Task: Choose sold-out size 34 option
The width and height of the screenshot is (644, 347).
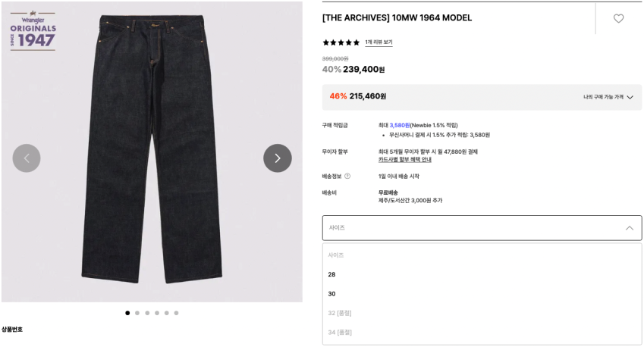Action: (482, 333)
